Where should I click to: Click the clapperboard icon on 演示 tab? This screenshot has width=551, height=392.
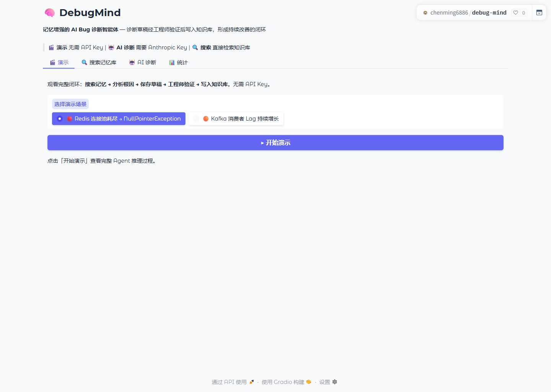(x=53, y=62)
